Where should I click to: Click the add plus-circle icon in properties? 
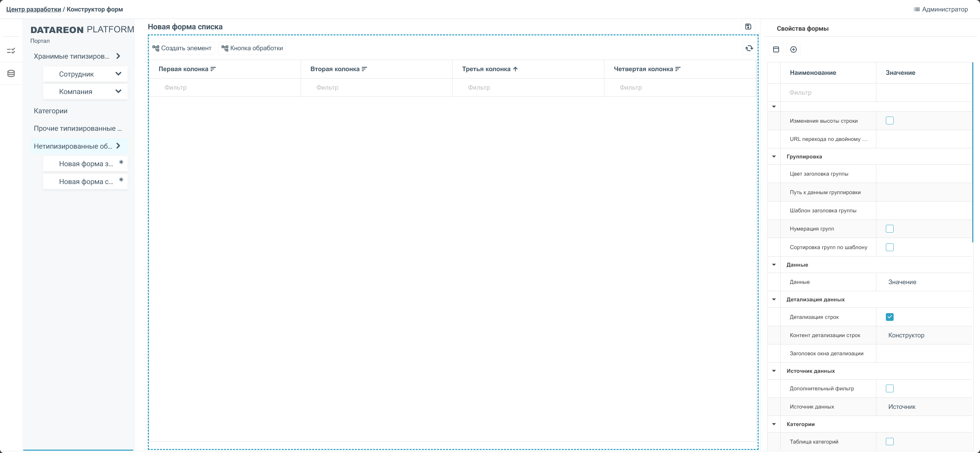tap(793, 50)
